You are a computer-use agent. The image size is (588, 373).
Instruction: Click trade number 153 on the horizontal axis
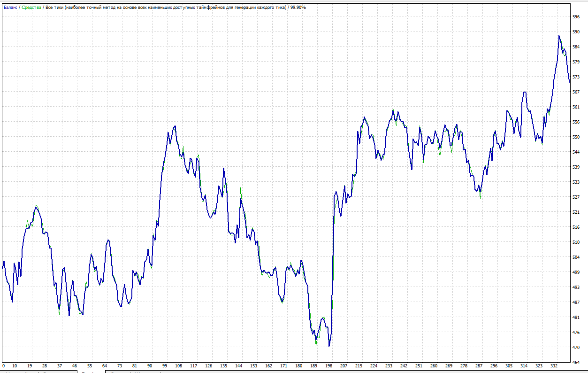tap(254, 365)
